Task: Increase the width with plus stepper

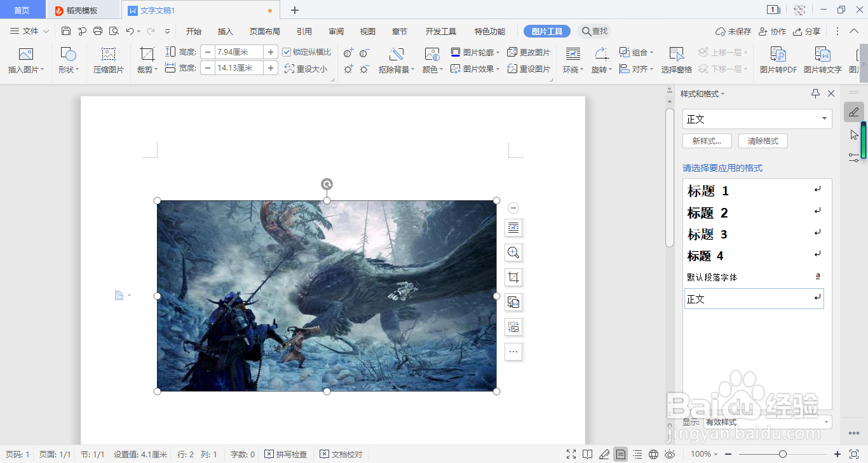Action: pyautogui.click(x=271, y=68)
